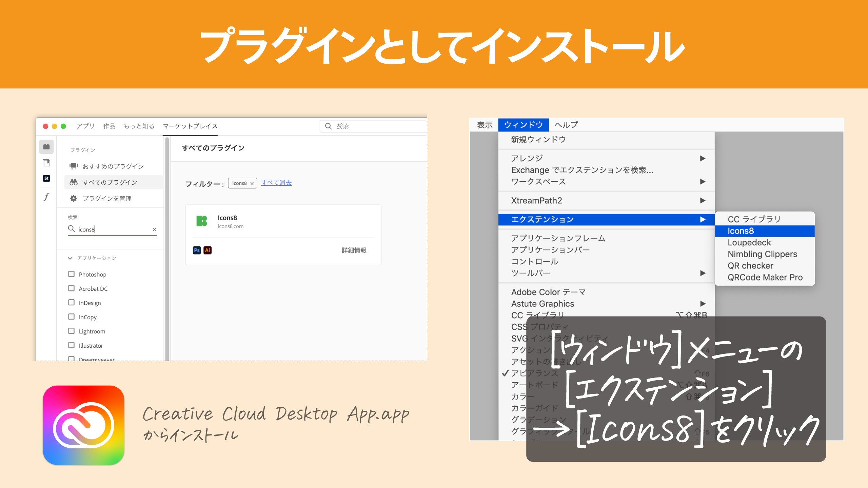Image resolution: width=868 pixels, height=488 pixels.
Task: Click the Icons8 green plugin logo
Action: [202, 221]
